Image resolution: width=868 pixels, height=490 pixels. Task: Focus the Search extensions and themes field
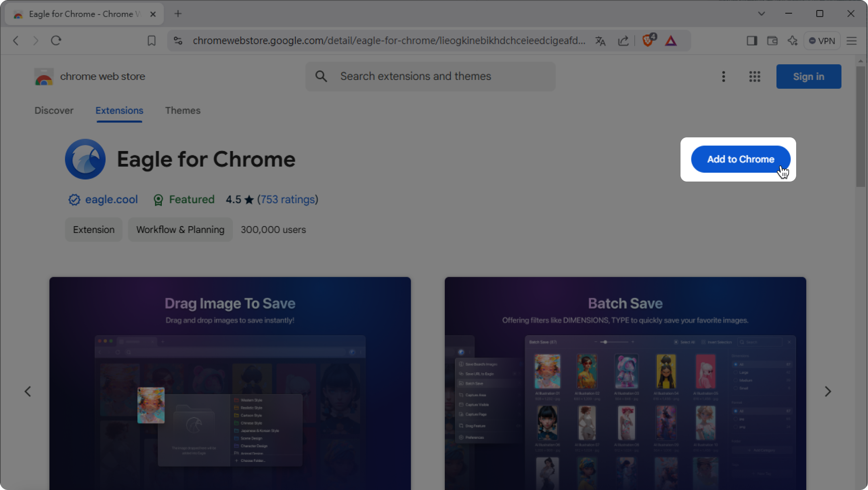coord(430,76)
